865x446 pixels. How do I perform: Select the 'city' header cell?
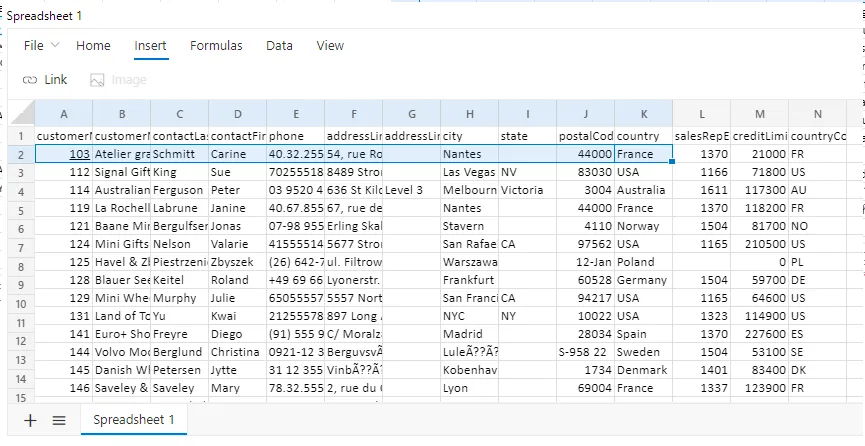(x=469, y=136)
